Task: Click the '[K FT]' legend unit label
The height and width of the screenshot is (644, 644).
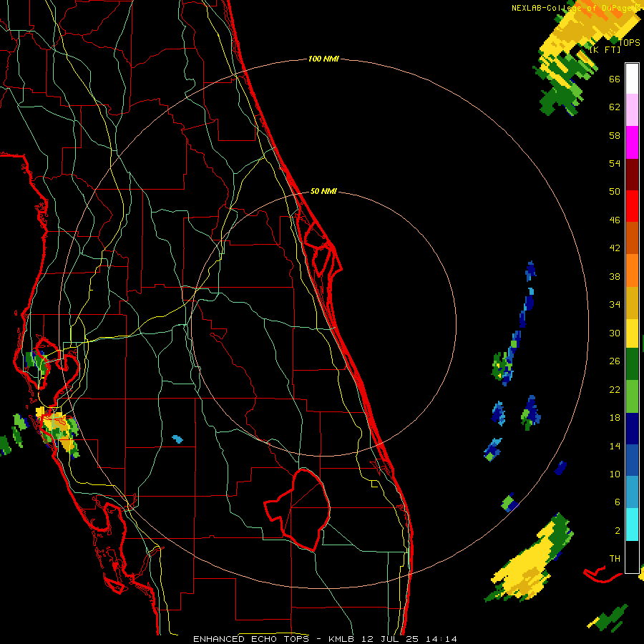Action: click(x=605, y=50)
